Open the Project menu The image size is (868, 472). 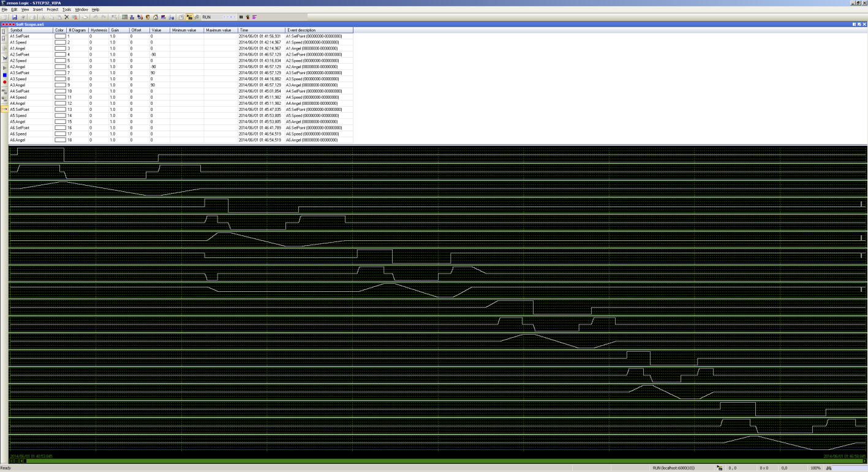pyautogui.click(x=52, y=10)
